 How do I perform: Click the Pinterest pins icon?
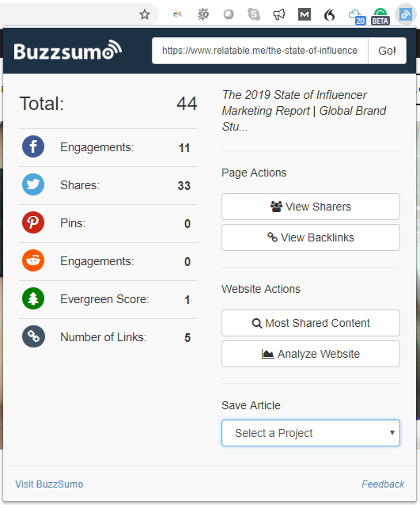tap(33, 222)
